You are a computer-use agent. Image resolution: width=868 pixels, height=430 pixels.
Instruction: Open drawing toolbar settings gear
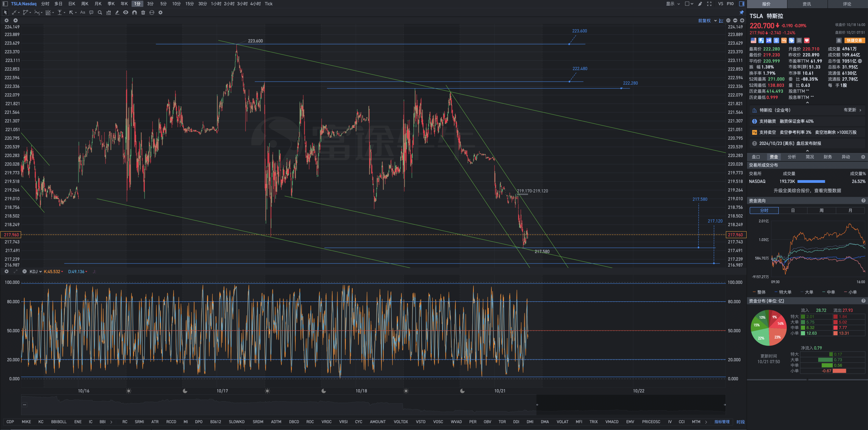160,12
